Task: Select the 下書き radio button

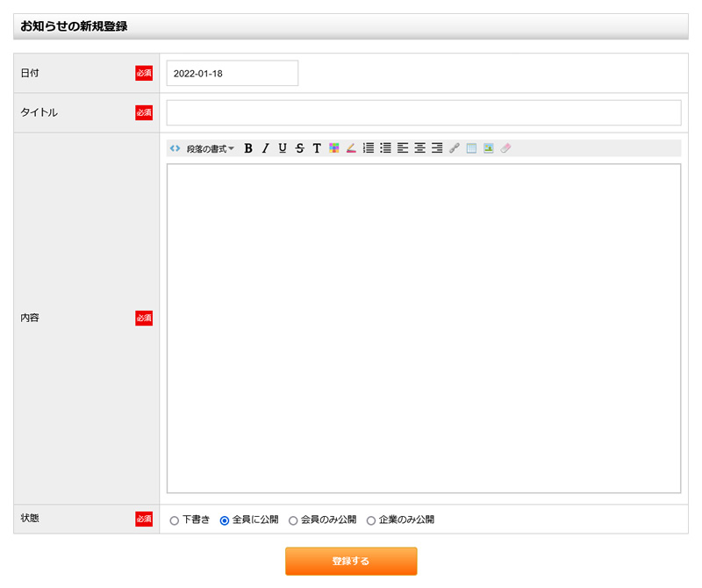Action: [175, 520]
